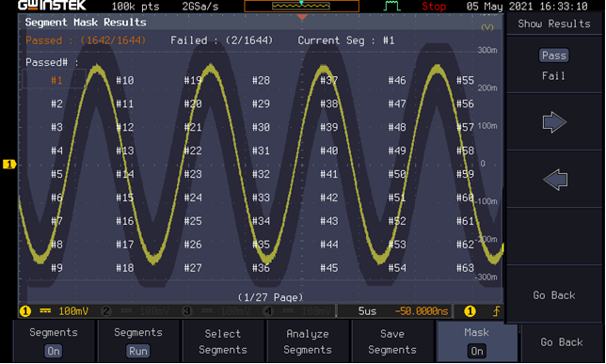Screen dimensions: 606x364
Task: Open Analyze Segments menu
Action: (308, 342)
